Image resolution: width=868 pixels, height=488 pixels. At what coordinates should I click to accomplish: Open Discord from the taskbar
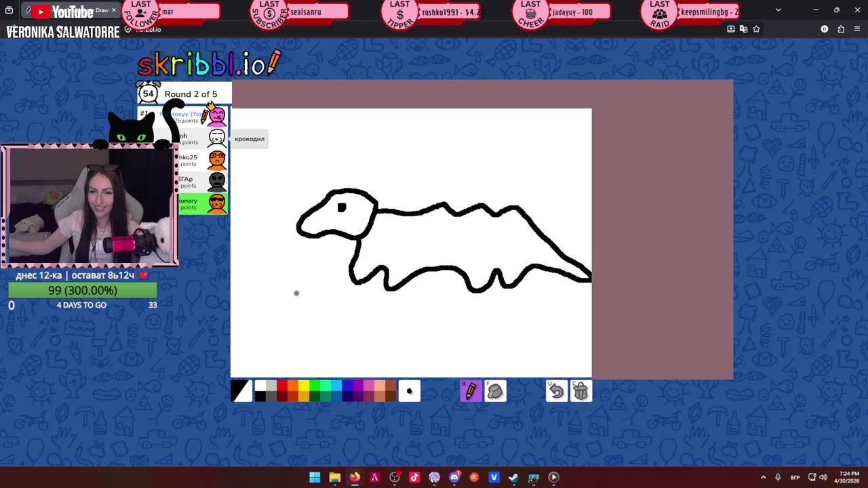454,477
